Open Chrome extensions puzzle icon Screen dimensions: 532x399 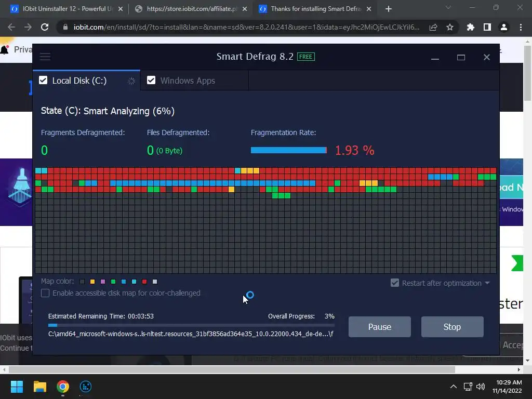(470, 27)
